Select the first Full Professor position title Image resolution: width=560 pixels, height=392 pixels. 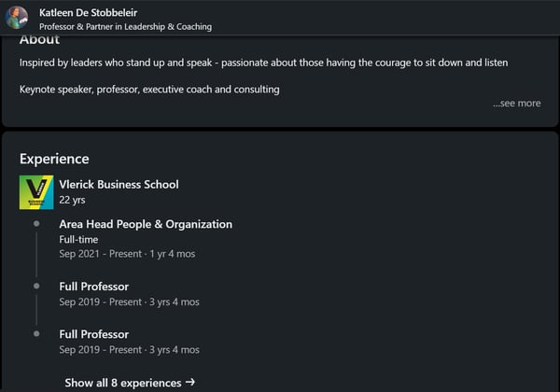click(93, 287)
